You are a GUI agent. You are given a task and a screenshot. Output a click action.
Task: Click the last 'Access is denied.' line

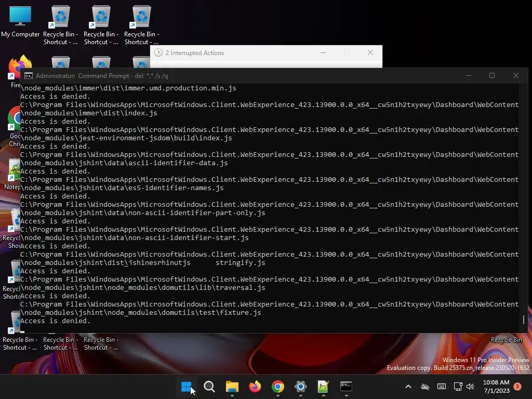click(55, 321)
